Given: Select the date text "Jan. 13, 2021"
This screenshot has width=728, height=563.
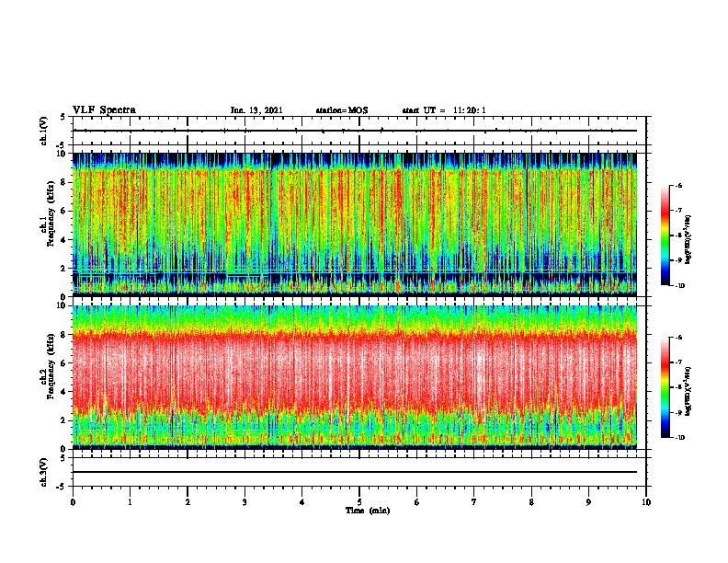Looking at the screenshot, I should (x=256, y=110).
